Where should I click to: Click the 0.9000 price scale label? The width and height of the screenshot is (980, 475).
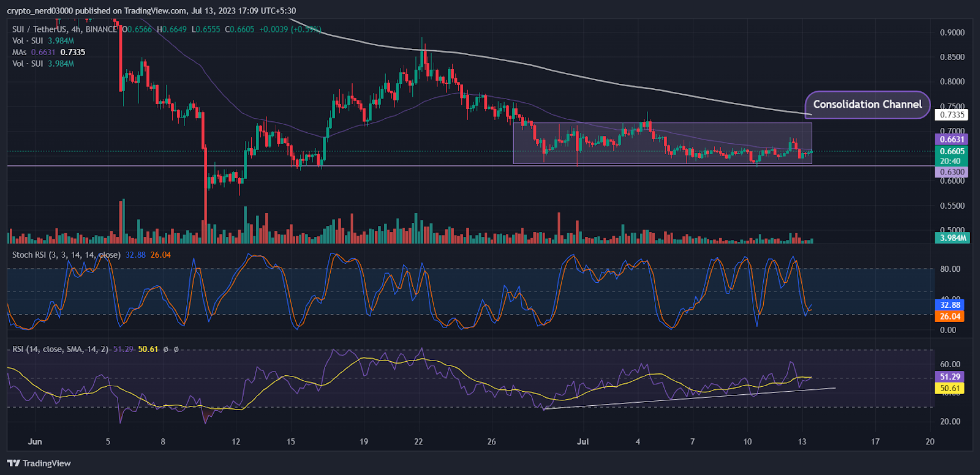tap(952, 32)
